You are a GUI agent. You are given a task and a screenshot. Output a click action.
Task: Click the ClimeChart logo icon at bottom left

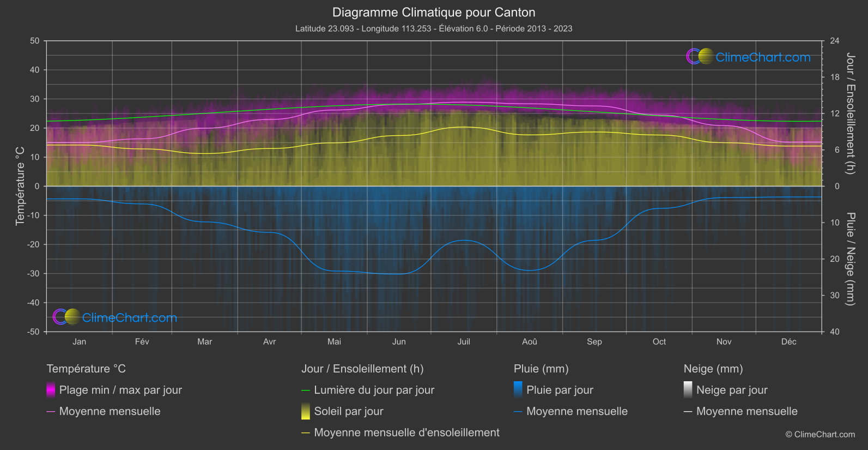point(66,317)
